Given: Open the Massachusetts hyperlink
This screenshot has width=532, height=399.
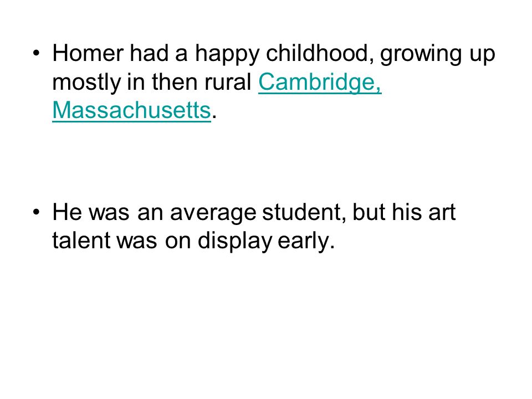Looking at the screenshot, I should coord(132,110).
